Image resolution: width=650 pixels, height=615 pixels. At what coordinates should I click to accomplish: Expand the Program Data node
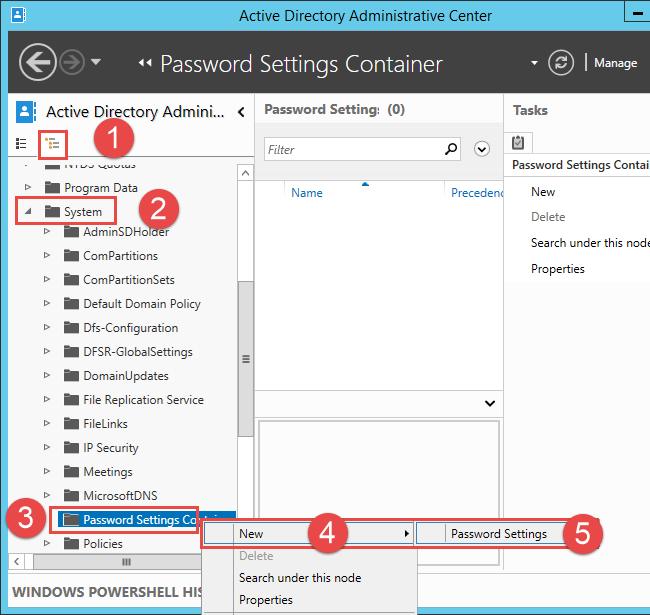(27, 187)
